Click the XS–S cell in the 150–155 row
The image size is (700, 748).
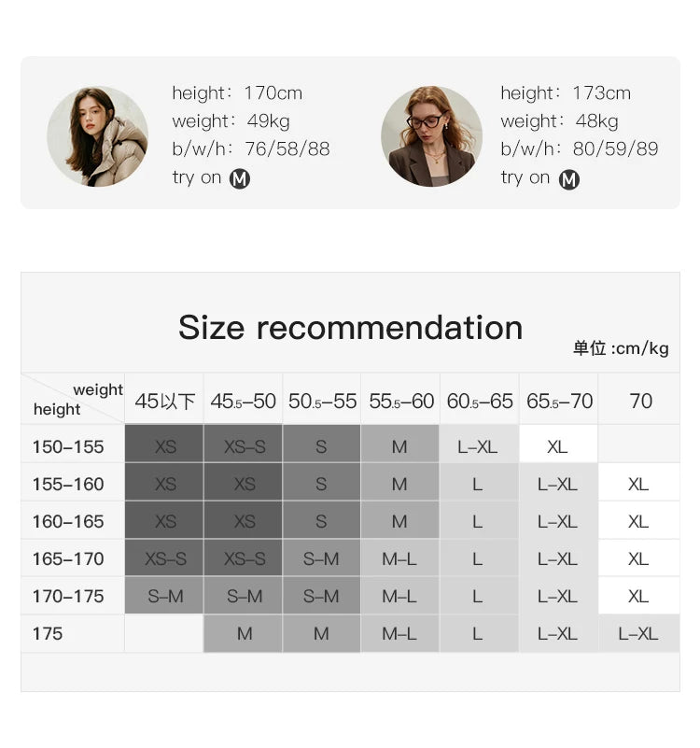click(245, 446)
